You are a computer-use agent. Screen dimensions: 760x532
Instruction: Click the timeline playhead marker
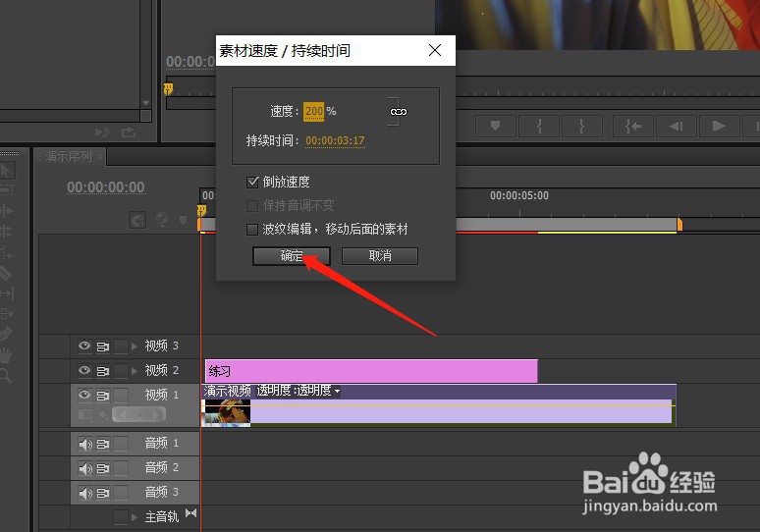(201, 211)
